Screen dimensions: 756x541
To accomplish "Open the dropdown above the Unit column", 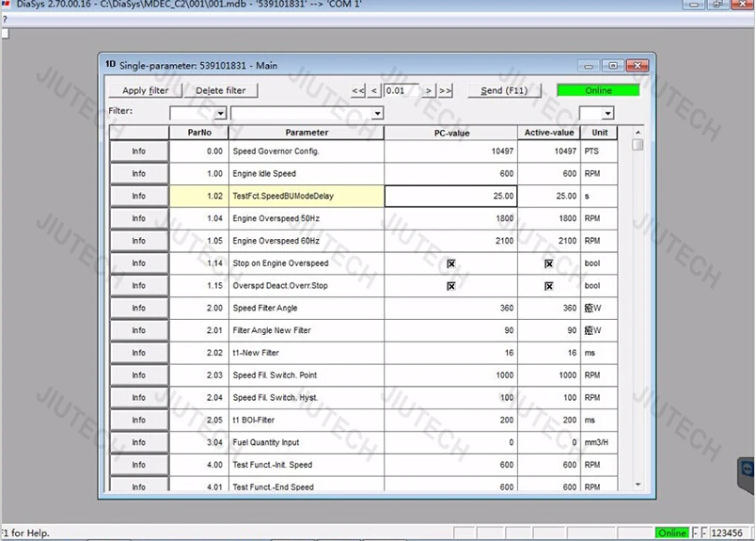I will coord(607,114).
